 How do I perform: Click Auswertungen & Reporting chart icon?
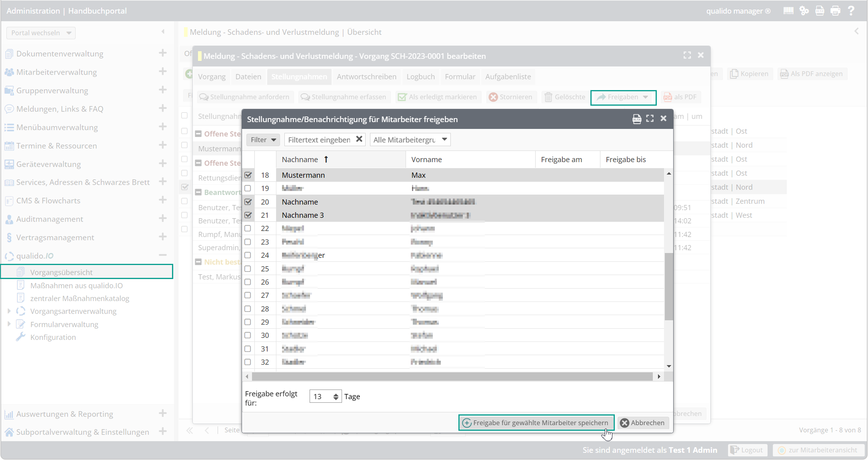(9, 414)
